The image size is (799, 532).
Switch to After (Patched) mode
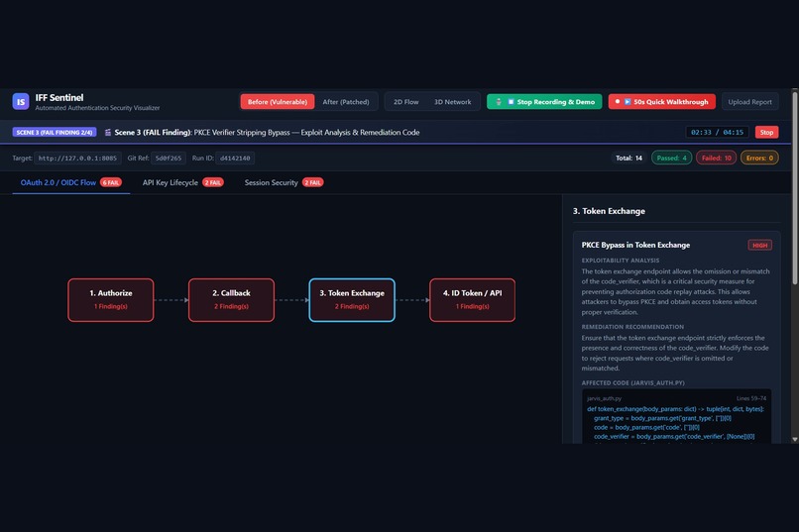click(x=346, y=102)
